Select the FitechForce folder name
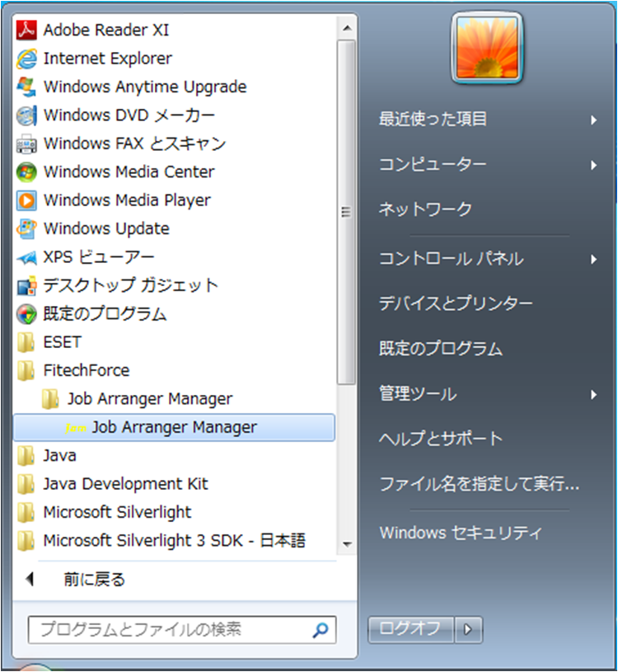618x672 pixels. tap(87, 370)
